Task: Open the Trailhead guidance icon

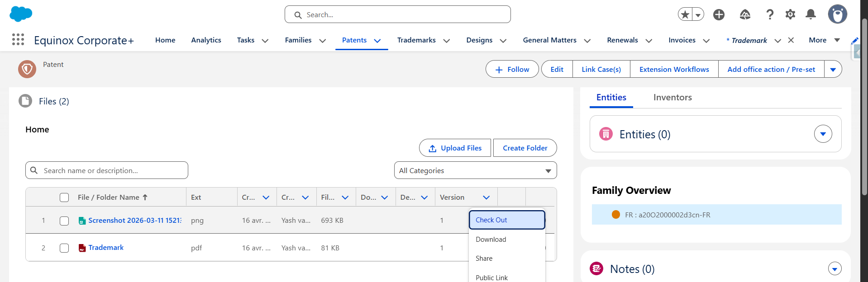Action: point(745,14)
